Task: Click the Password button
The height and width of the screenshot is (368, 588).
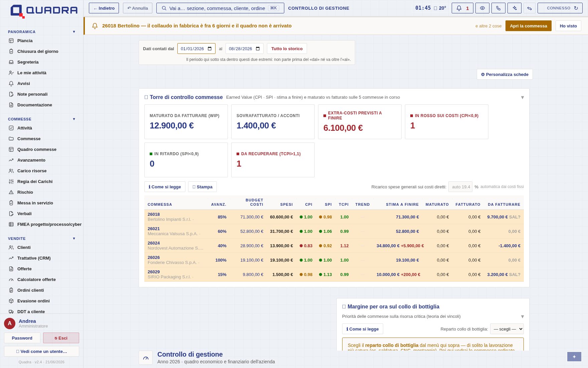Action: point(22,338)
